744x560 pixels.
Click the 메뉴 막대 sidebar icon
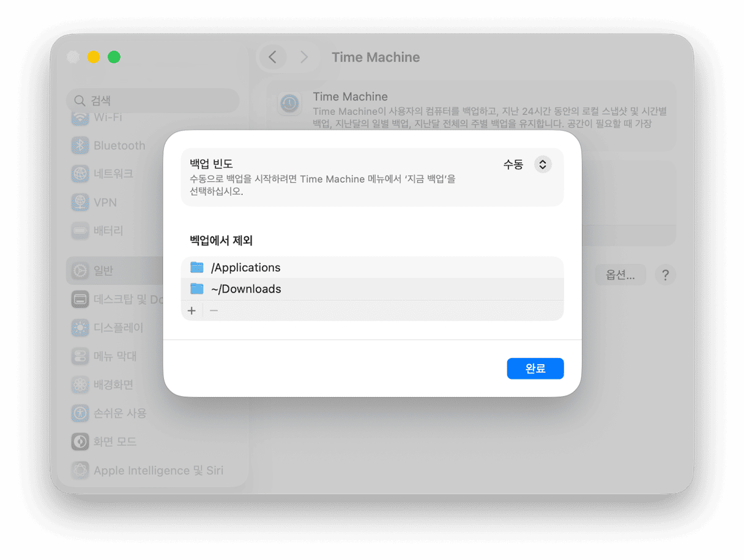click(80, 356)
